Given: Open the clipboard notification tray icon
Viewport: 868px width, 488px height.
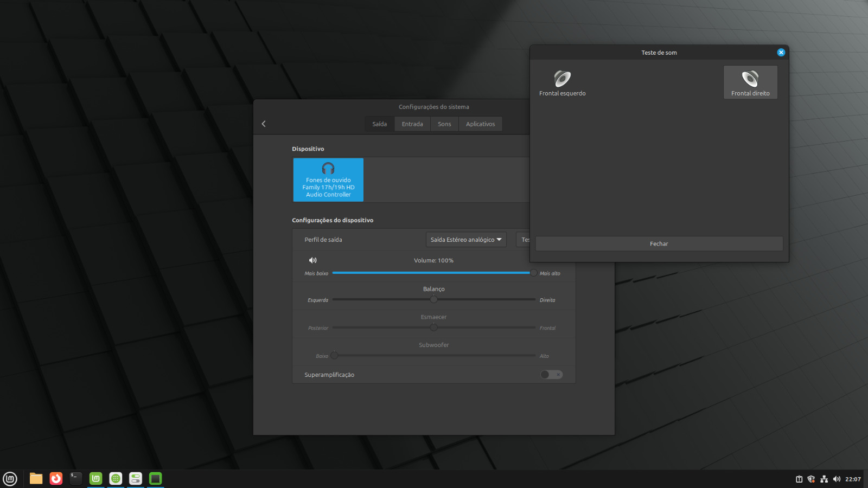Looking at the screenshot, I should tap(799, 479).
